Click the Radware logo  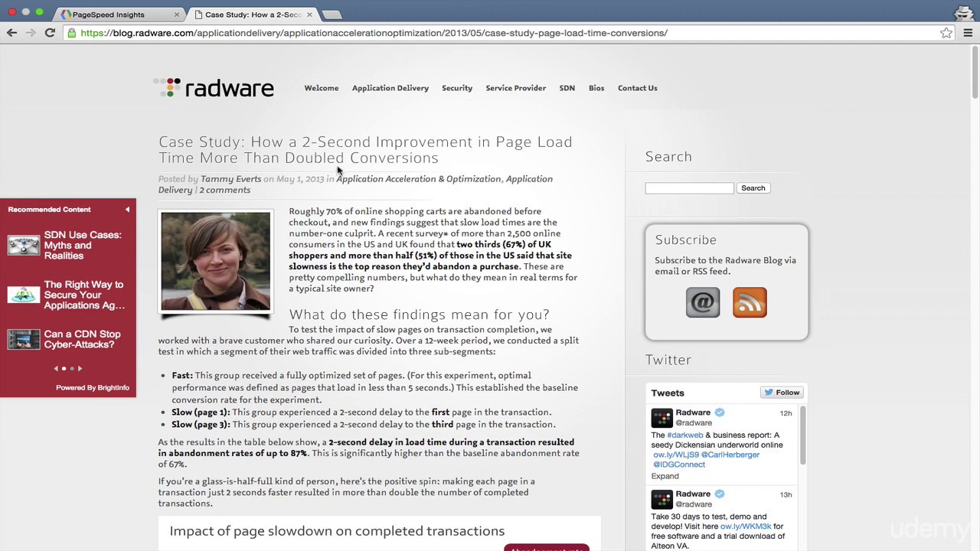click(214, 88)
